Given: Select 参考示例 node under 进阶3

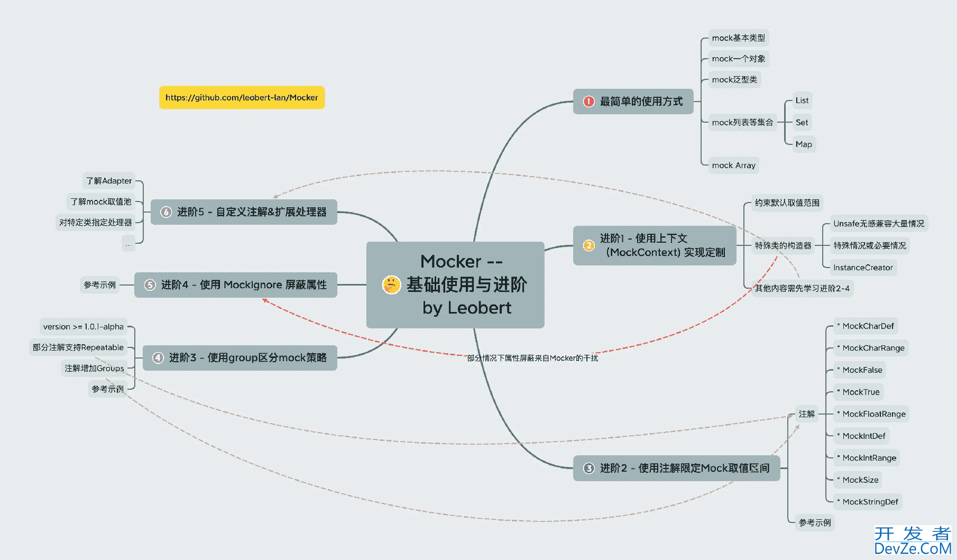Looking at the screenshot, I should pyautogui.click(x=108, y=389).
